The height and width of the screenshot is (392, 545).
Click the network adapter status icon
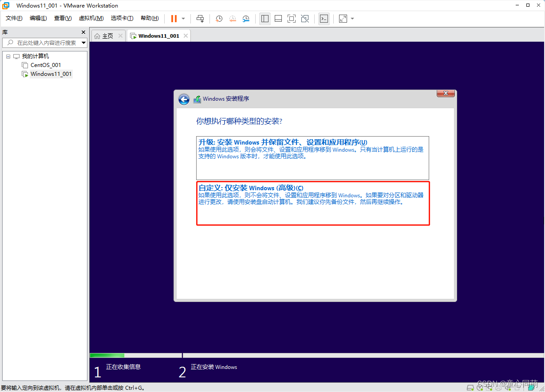[490, 387]
